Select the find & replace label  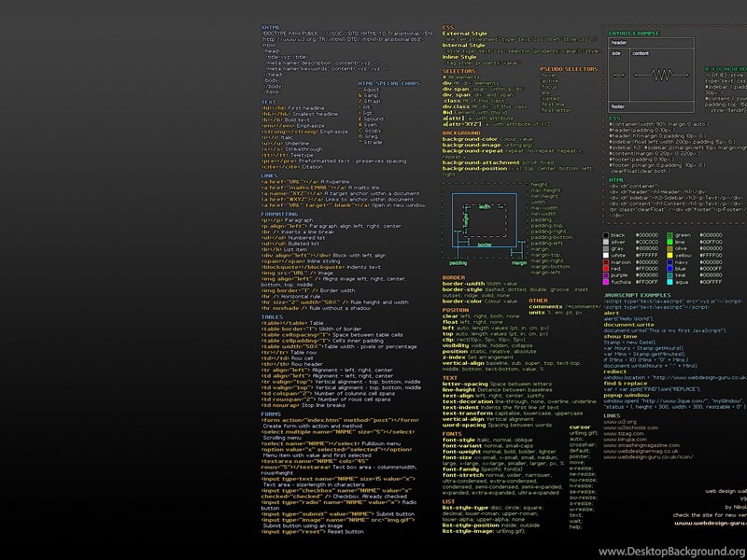(x=625, y=384)
